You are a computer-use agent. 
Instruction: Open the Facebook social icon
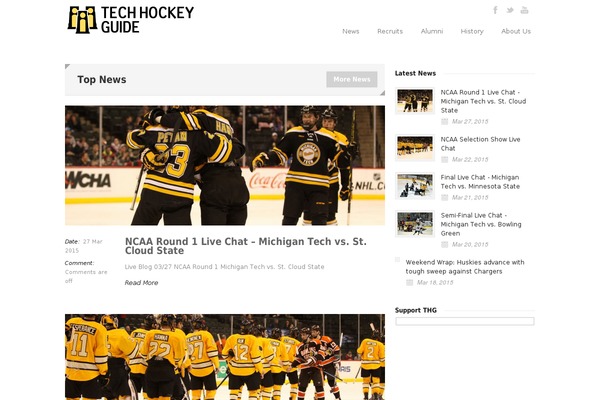[x=495, y=10]
